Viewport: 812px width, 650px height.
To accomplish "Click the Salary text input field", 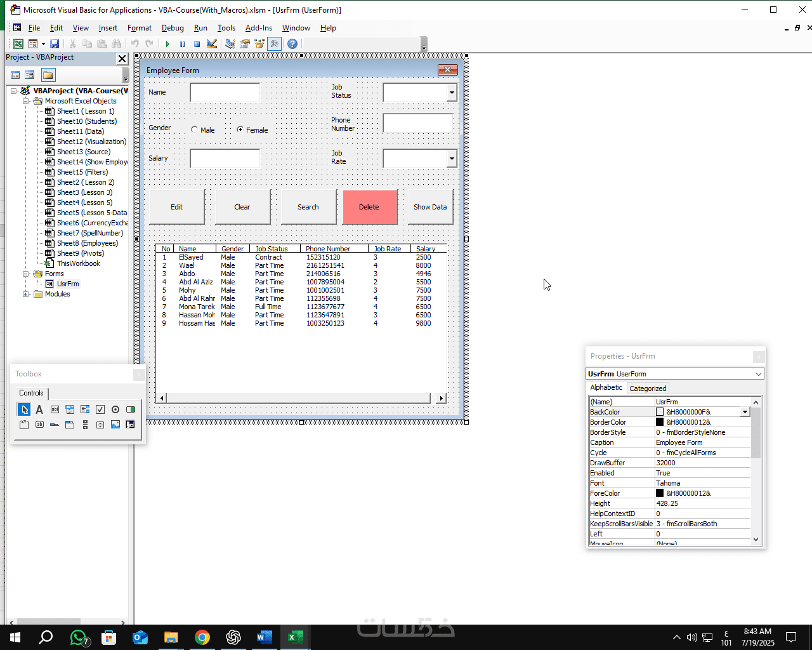I will point(225,159).
